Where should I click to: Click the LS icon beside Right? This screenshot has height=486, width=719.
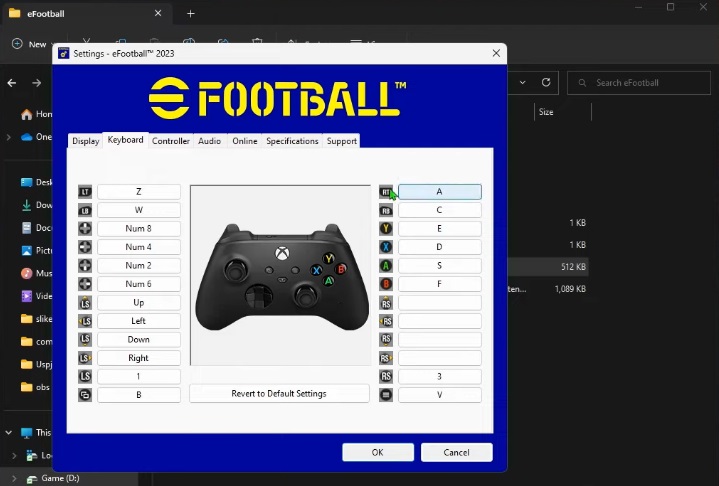click(85, 358)
